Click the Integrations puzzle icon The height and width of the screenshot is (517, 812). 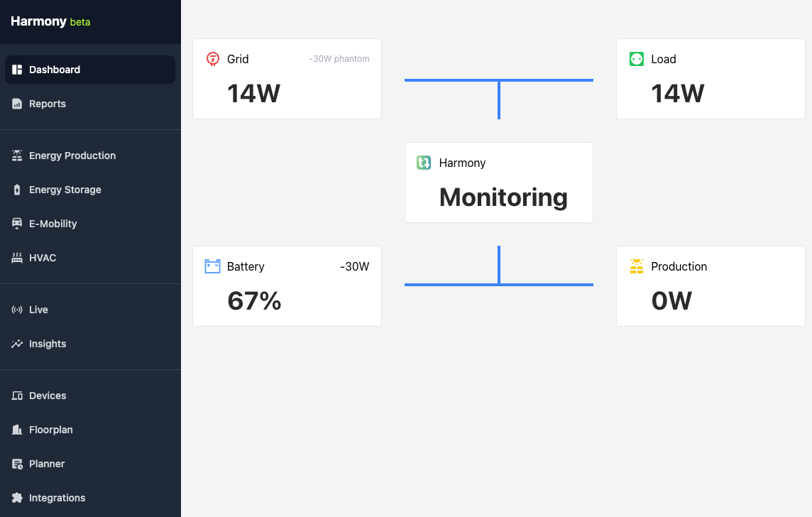pyautogui.click(x=17, y=498)
